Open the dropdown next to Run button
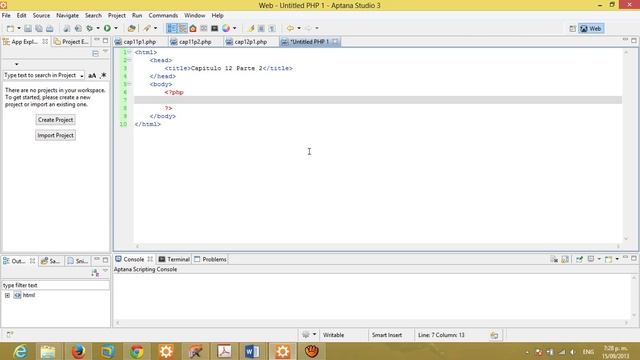This screenshot has width=640, height=360. (x=116, y=28)
